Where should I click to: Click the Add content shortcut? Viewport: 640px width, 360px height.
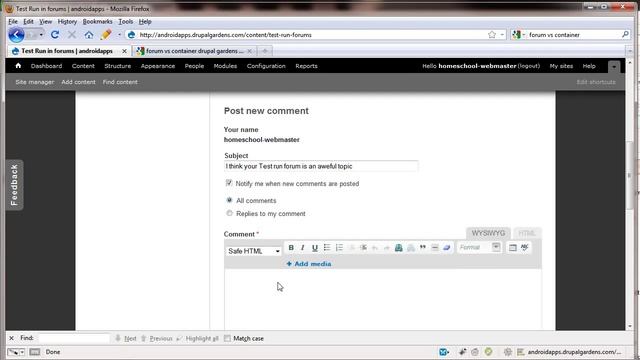pos(78,82)
